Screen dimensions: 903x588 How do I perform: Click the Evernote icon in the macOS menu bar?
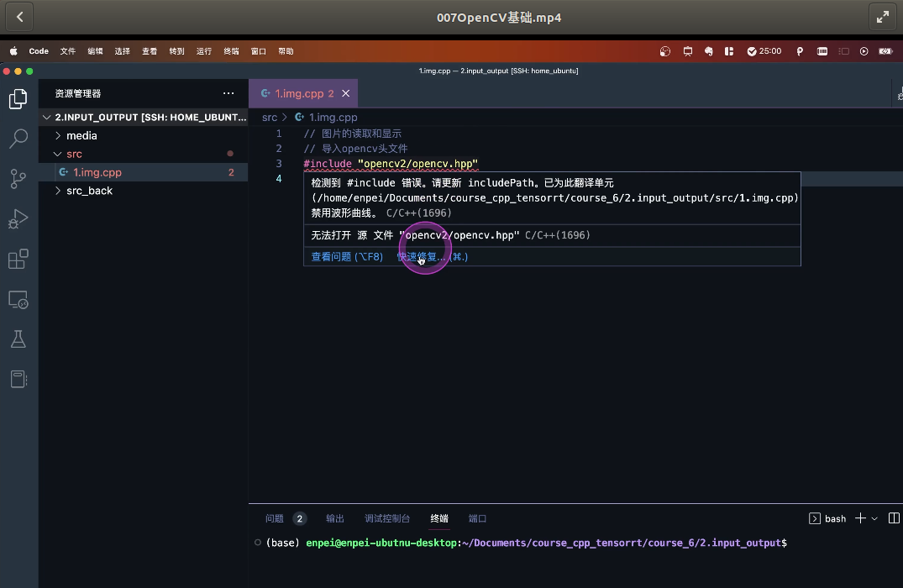pos(708,51)
